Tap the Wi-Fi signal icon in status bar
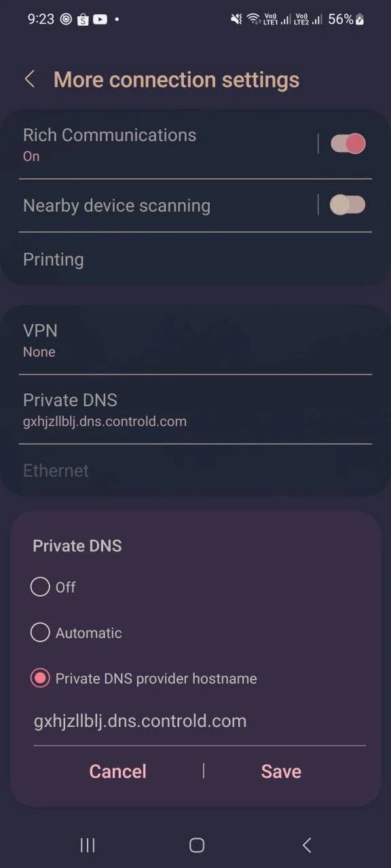Screen dimensions: 391x868 click(253, 20)
